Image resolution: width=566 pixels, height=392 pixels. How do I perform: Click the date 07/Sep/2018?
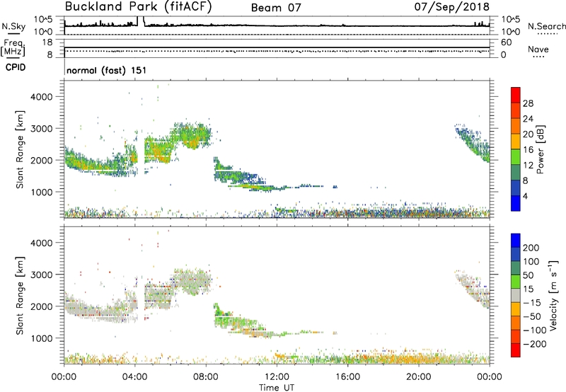pyautogui.click(x=451, y=7)
